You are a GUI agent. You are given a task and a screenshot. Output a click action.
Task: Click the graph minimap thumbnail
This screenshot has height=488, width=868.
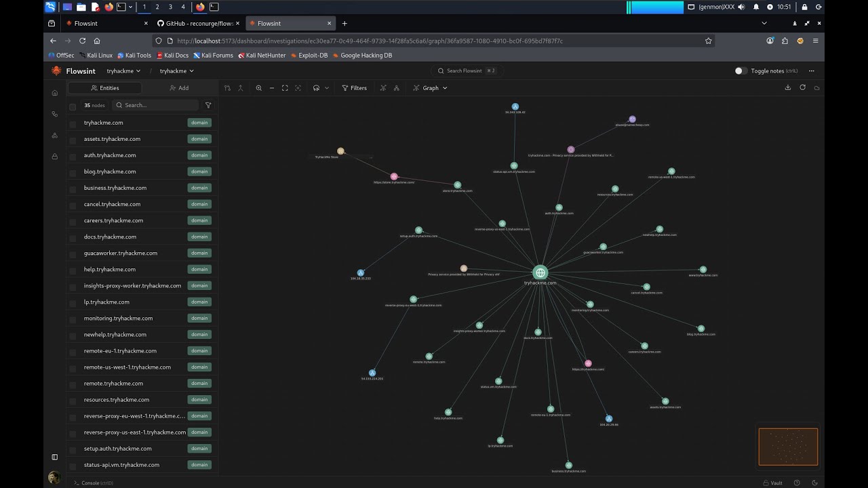[x=788, y=447]
